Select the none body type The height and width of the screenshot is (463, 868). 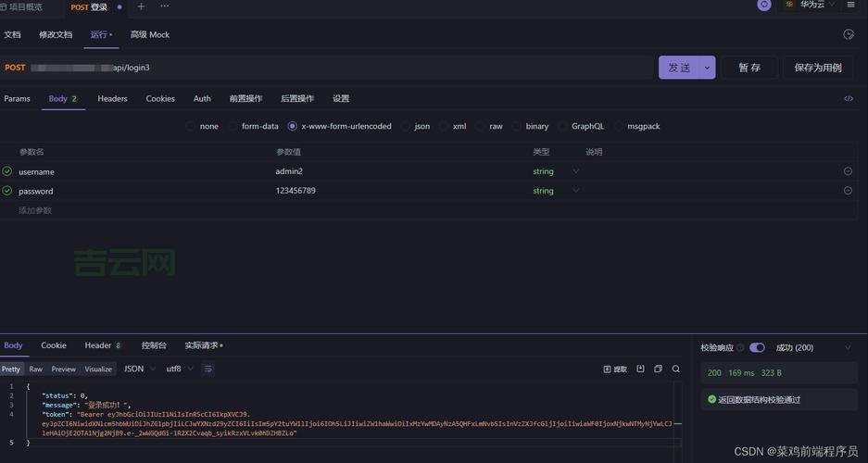[203, 126]
